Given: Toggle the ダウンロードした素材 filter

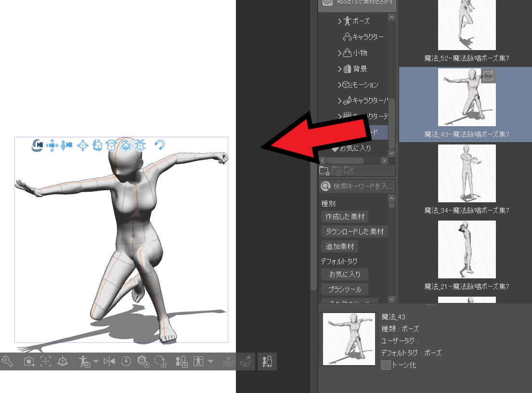Looking at the screenshot, I should 354,231.
